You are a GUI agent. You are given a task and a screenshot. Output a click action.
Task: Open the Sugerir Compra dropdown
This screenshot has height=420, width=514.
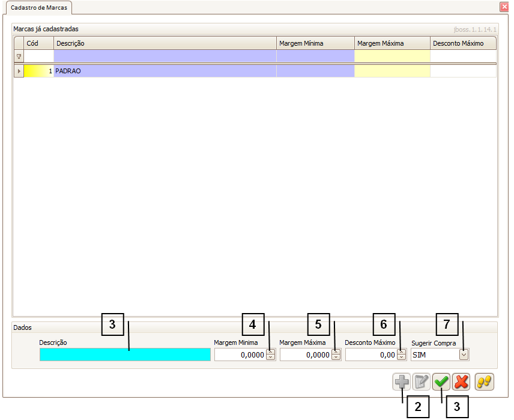coord(464,355)
